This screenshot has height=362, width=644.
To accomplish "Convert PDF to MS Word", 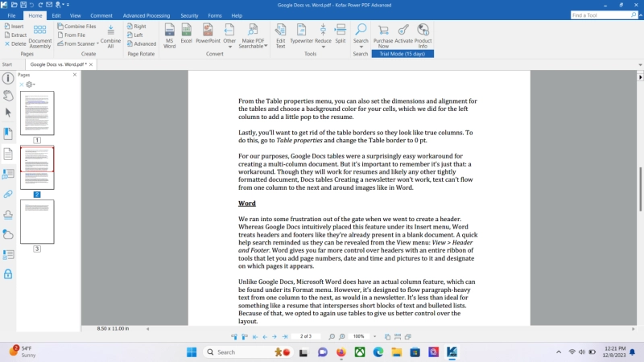I will [169, 36].
